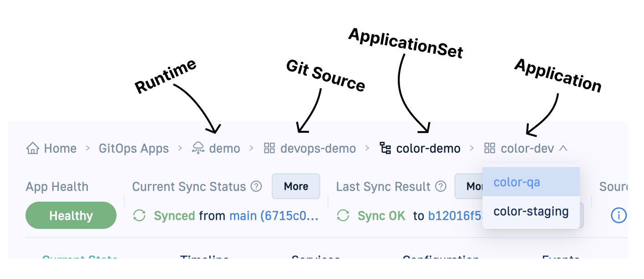
Task: Click the grid icon beside color-dev
Action: pos(490,148)
